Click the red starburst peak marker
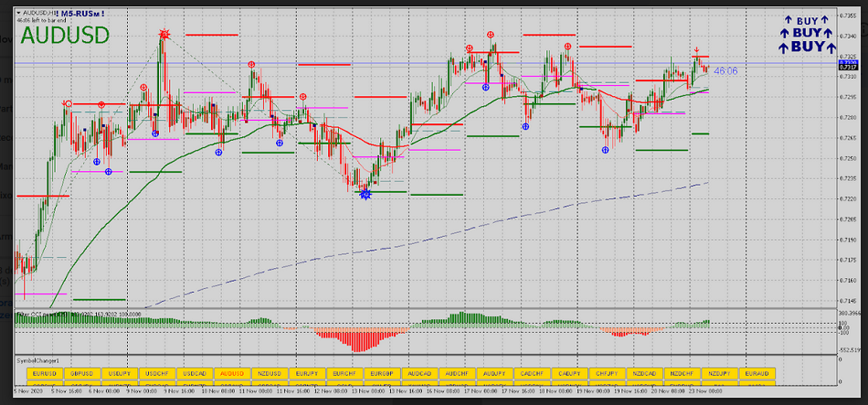This screenshot has width=868, height=405. [x=164, y=35]
